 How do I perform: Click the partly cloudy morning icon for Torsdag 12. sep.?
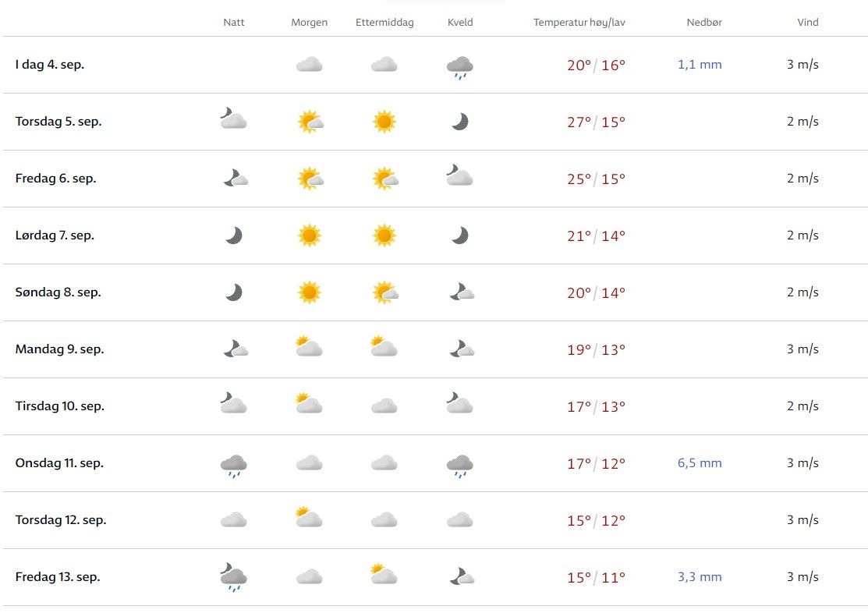309,518
